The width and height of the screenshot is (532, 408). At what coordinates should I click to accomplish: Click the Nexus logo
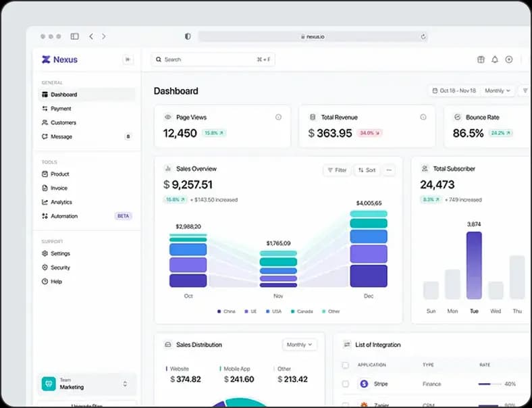tap(59, 59)
